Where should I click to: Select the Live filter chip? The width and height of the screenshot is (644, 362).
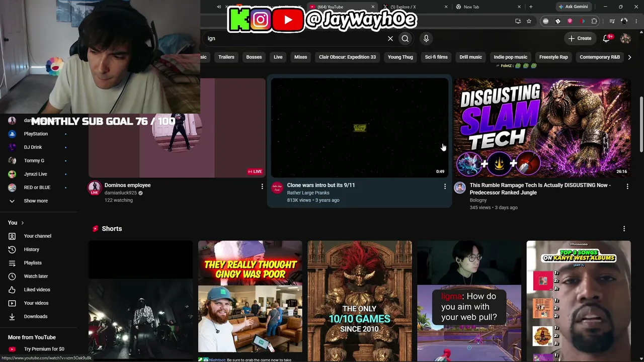pyautogui.click(x=278, y=57)
